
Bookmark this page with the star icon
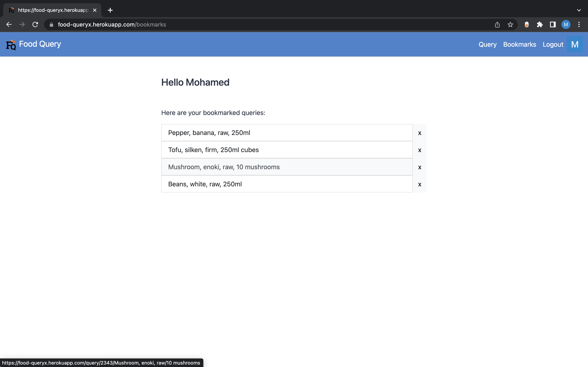pos(510,24)
